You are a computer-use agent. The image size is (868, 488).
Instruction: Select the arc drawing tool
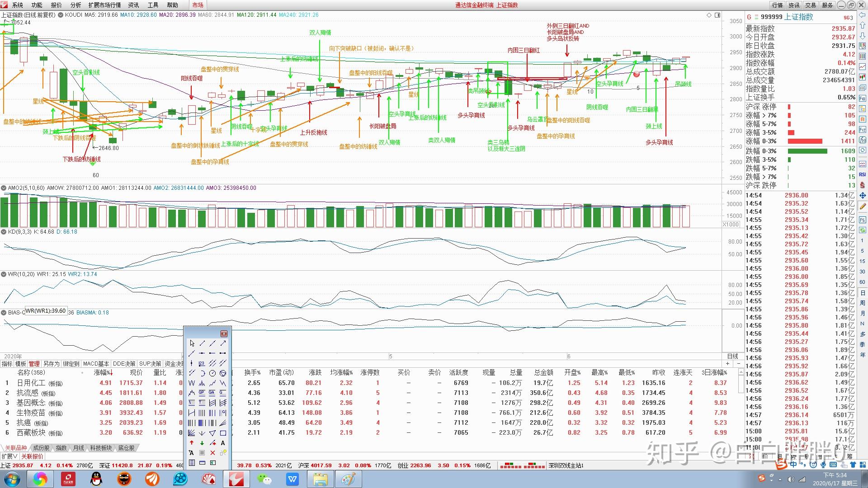202,373
